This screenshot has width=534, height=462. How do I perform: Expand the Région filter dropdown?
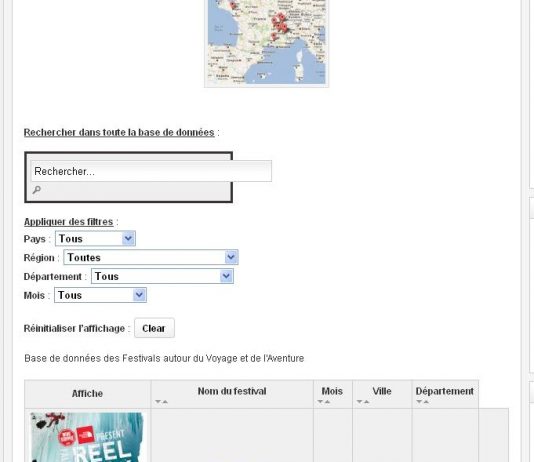[x=151, y=257]
